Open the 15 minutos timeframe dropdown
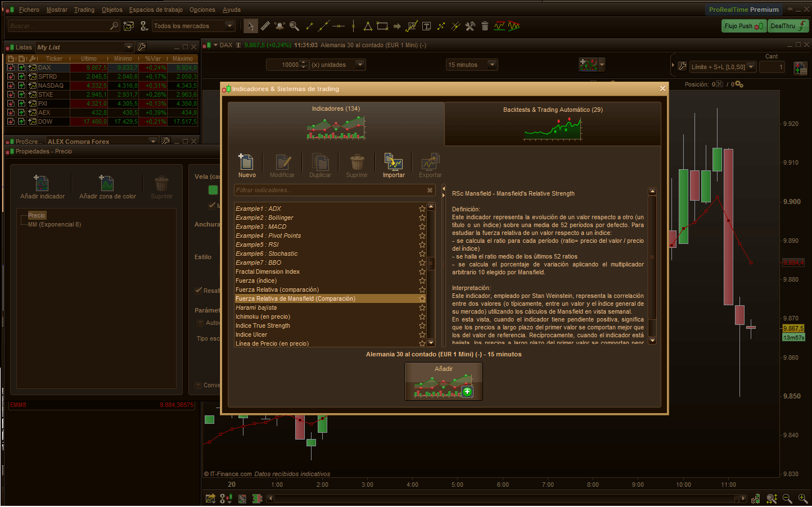Screen dimensions: 812x507 [x=472, y=65]
